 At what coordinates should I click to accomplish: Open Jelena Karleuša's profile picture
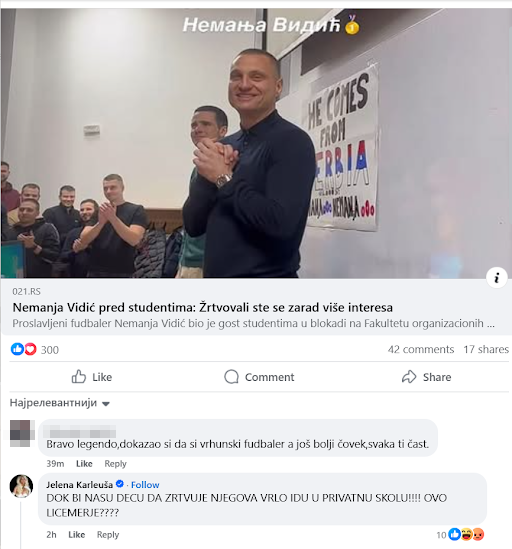(21, 486)
